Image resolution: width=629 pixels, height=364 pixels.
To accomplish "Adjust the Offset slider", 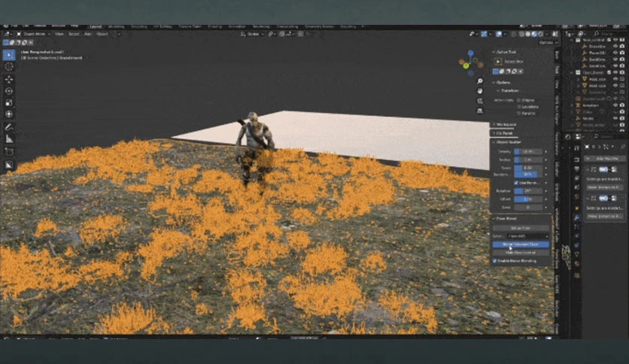I will pos(528,199).
